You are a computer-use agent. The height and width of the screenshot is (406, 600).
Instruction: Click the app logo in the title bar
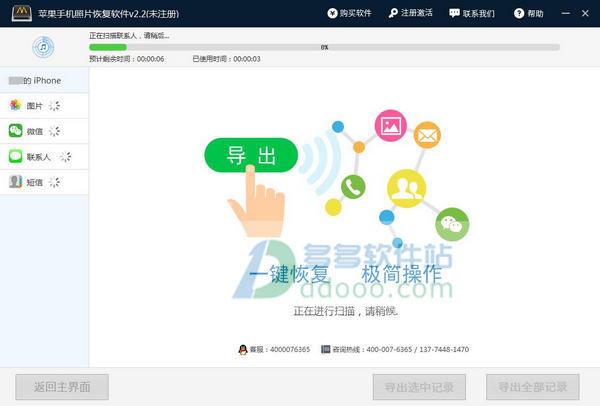[21, 13]
